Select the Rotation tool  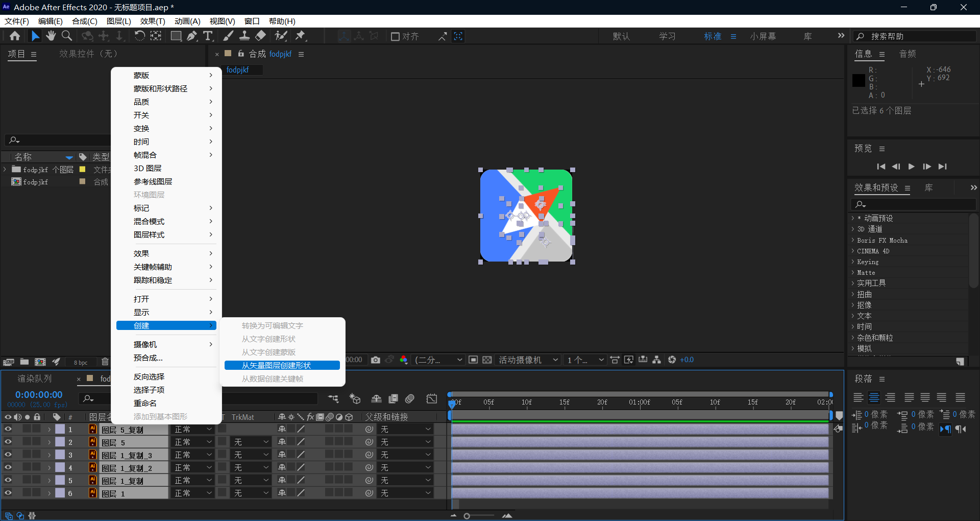(x=139, y=36)
